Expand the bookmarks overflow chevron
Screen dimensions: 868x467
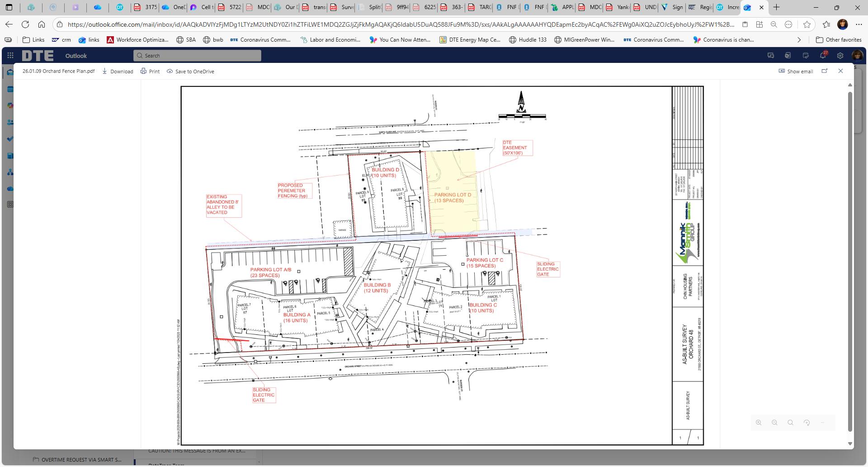[799, 40]
